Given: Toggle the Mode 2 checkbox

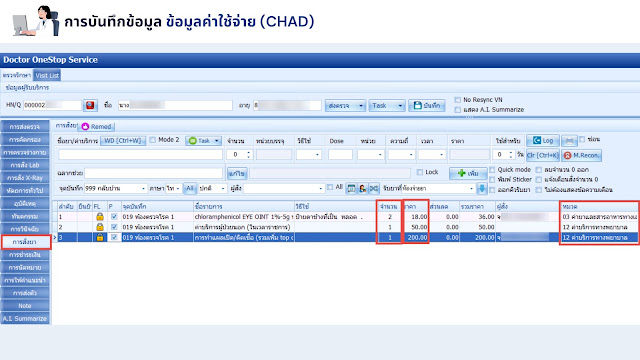Looking at the screenshot, I should [153, 140].
